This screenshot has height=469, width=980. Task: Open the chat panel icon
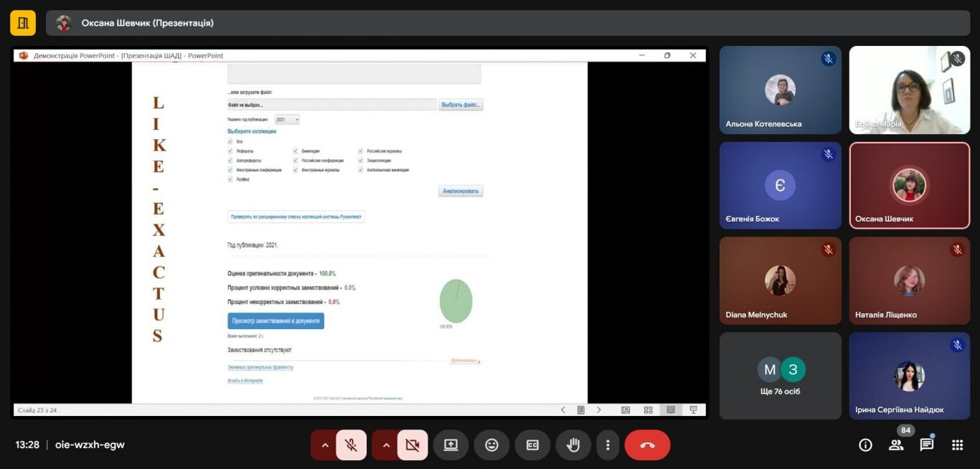[927, 445]
